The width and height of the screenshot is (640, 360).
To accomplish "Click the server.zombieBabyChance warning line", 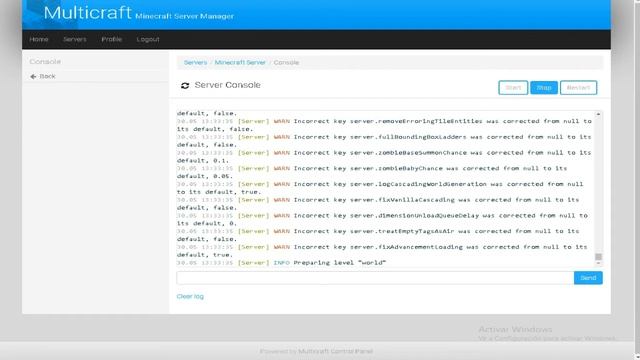I will click(x=372, y=172).
